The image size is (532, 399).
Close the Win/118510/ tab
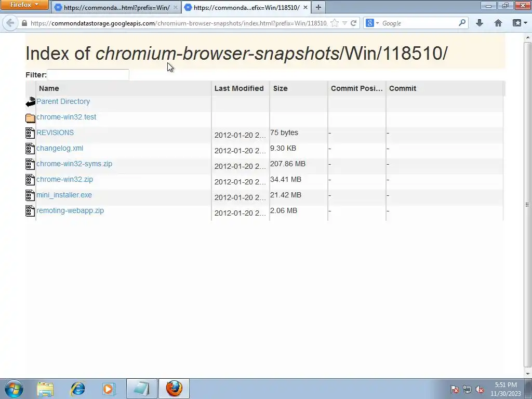pos(305,7)
